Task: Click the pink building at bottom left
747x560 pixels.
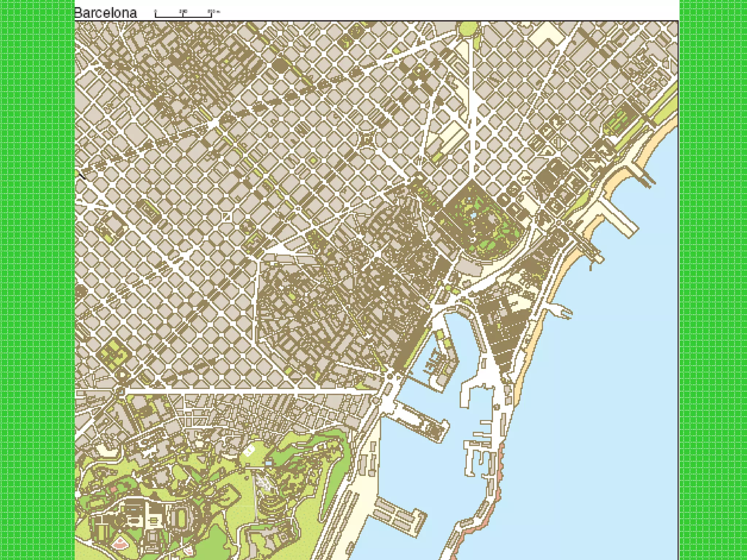Action: tap(120, 545)
